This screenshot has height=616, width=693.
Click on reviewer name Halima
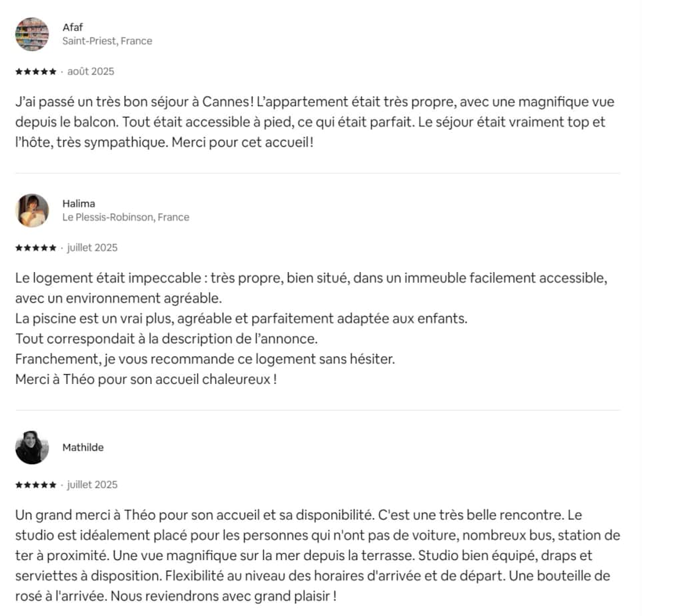pyautogui.click(x=79, y=203)
